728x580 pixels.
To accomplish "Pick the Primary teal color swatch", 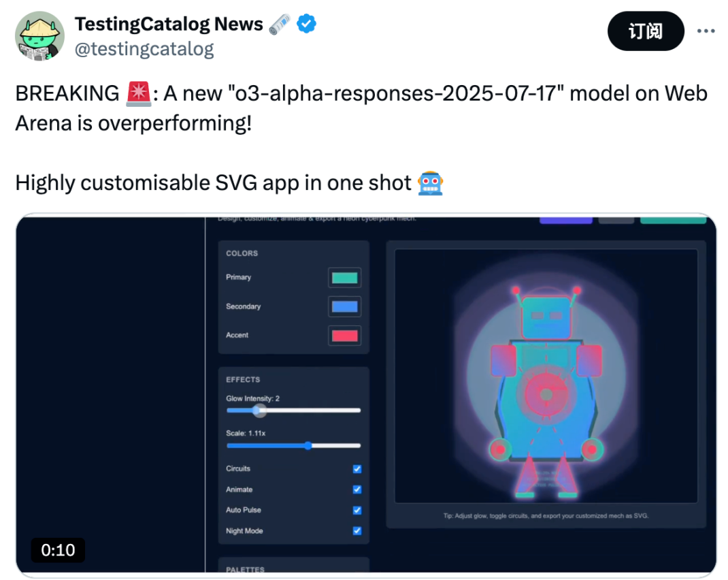I will pos(344,278).
